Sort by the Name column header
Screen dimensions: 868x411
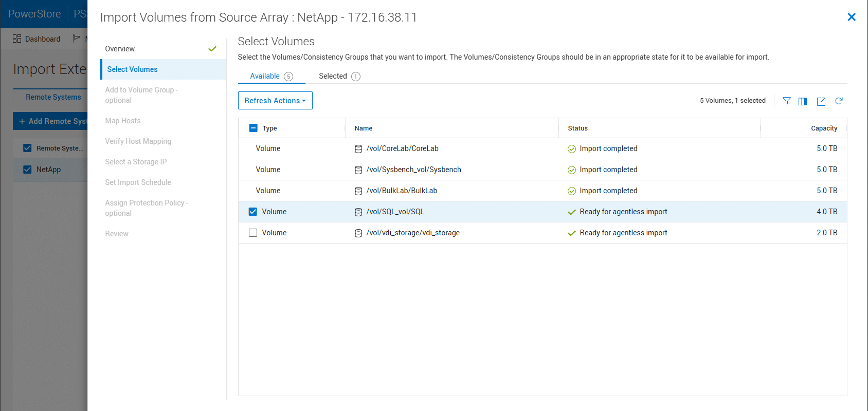(364, 128)
